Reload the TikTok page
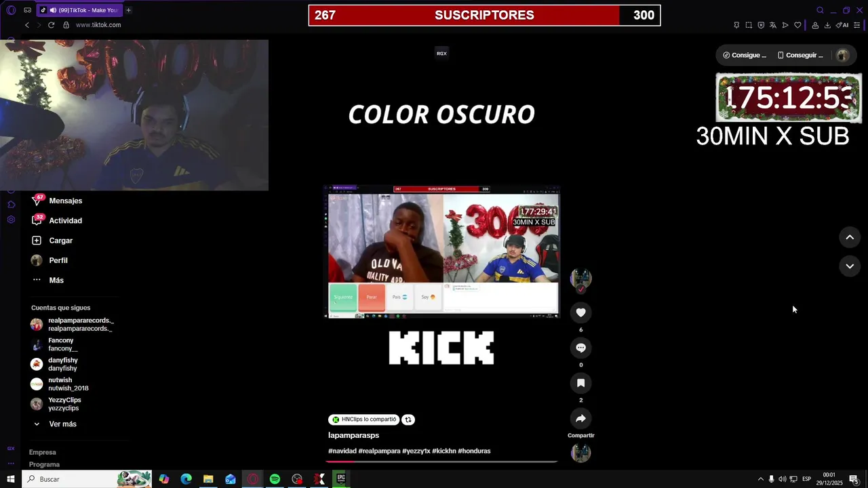868x488 pixels. click(x=51, y=25)
